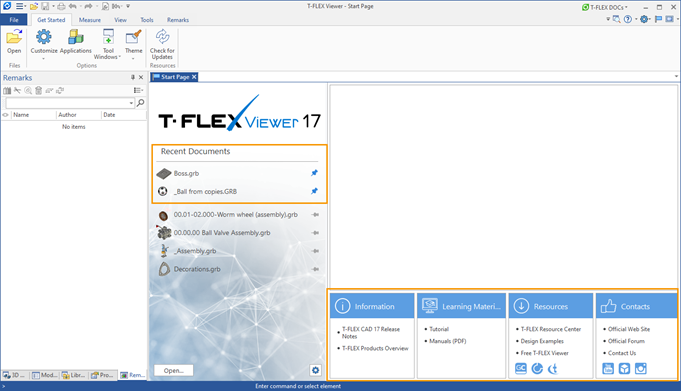Click the Instagram icon under Contacts
681x391 pixels.
coord(641,369)
